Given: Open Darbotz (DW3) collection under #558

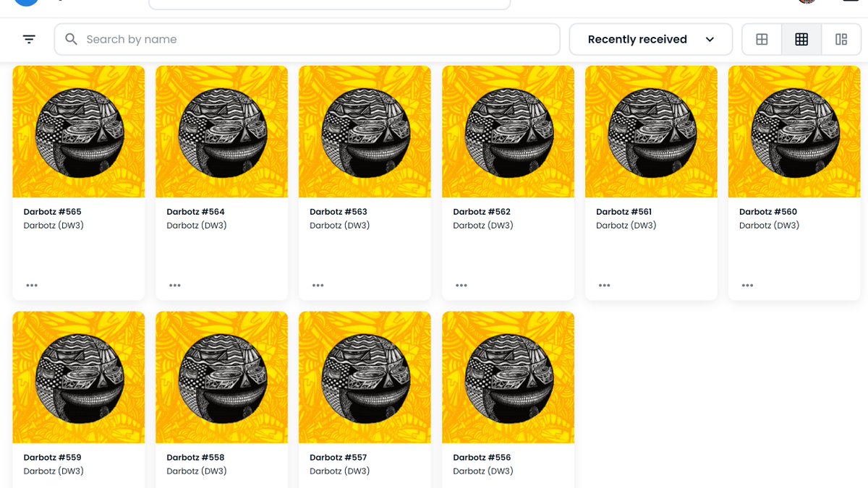Looking at the screenshot, I should 197,471.
